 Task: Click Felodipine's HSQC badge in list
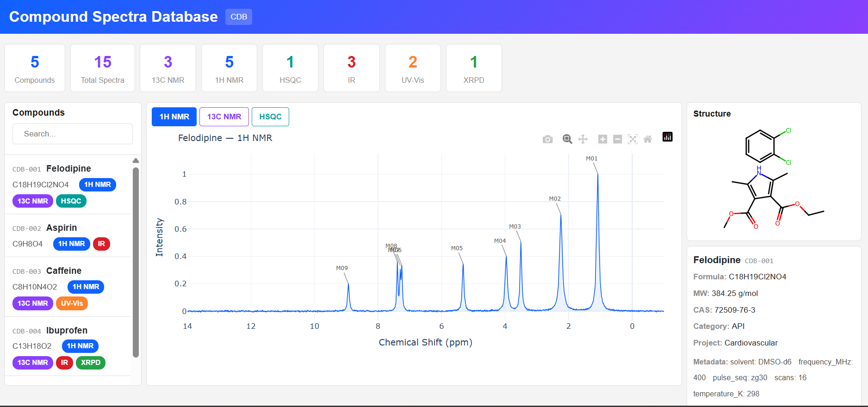point(71,201)
